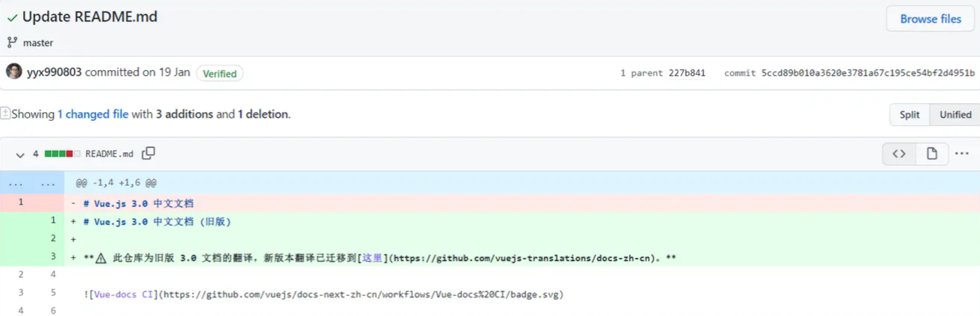Viewport: 980px width, 316px height.
Task: Collapse the README.md file diff
Action: [20, 155]
